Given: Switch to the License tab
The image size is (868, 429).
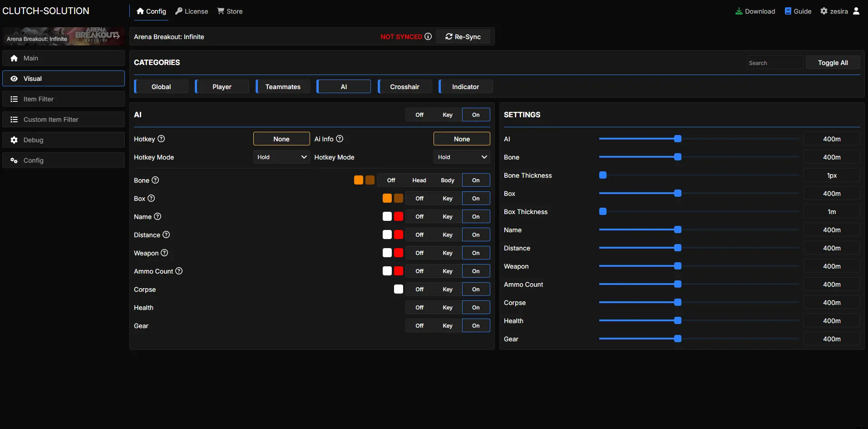Looking at the screenshot, I should click(192, 11).
